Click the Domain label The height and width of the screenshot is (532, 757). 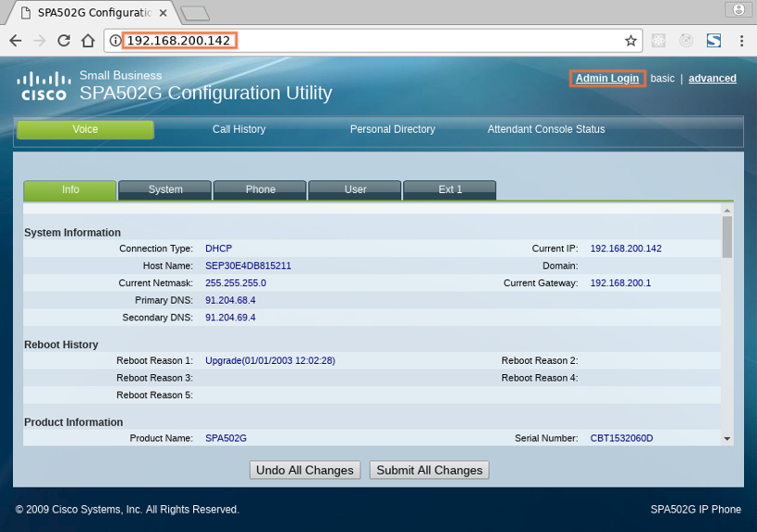point(560,266)
